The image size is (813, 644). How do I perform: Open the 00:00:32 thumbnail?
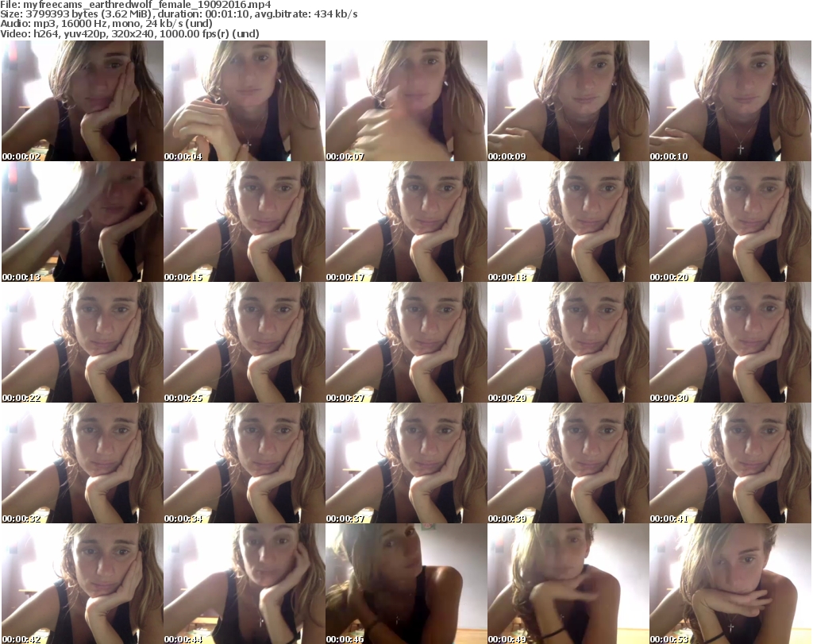coord(82,463)
